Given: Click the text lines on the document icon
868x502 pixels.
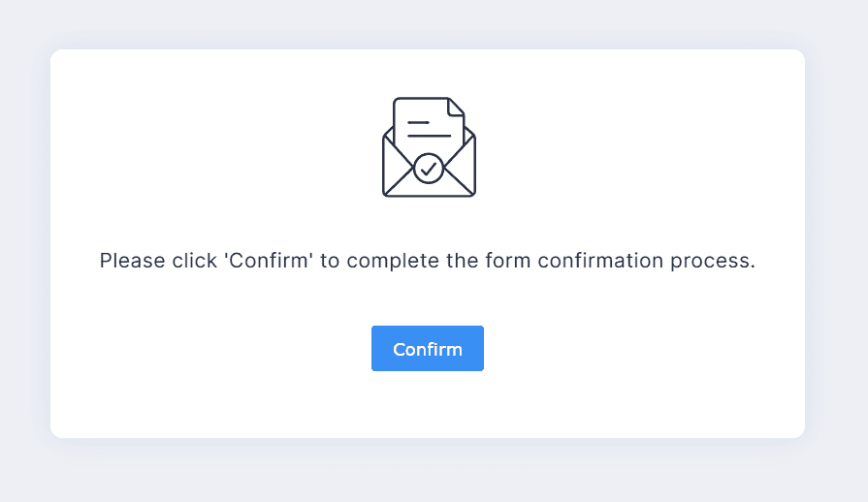Looking at the screenshot, I should [428, 129].
